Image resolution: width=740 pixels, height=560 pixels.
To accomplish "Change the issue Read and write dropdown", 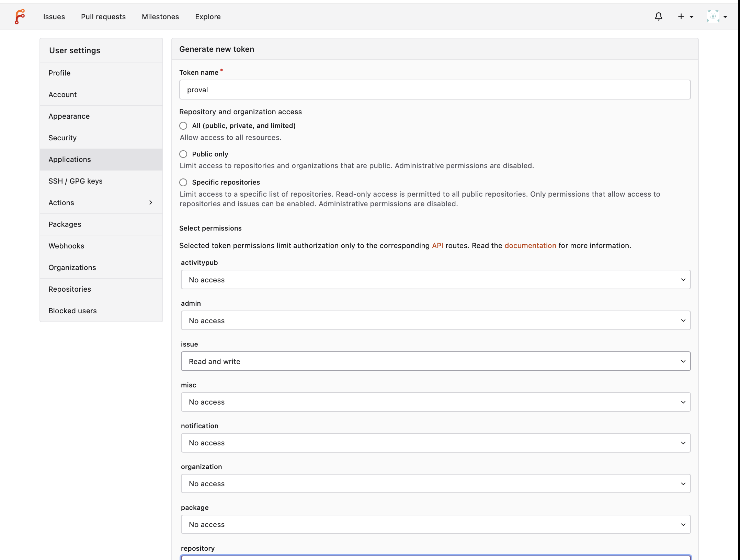I will point(435,361).
